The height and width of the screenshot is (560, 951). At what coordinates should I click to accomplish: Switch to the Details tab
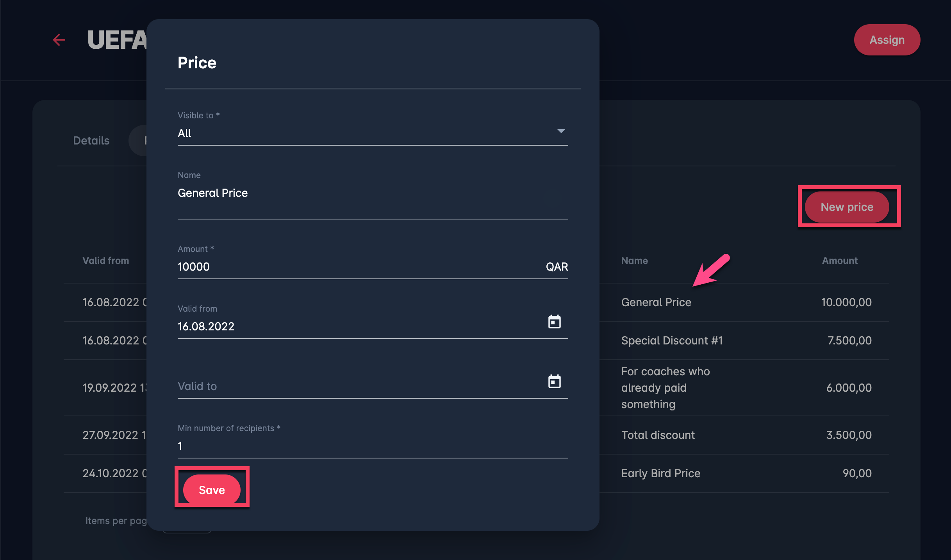(91, 141)
